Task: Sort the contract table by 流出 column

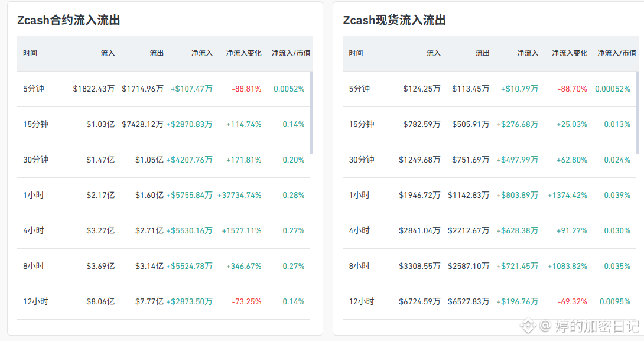Action: pyautogui.click(x=157, y=53)
